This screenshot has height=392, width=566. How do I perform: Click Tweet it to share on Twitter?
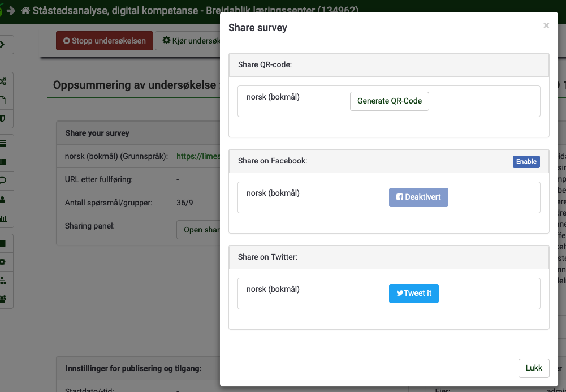point(413,294)
